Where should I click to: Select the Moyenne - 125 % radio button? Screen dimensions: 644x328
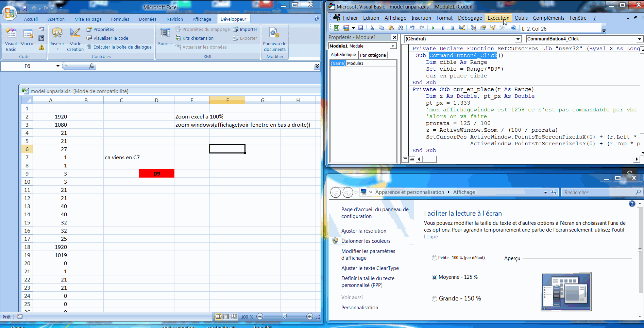tap(434, 277)
